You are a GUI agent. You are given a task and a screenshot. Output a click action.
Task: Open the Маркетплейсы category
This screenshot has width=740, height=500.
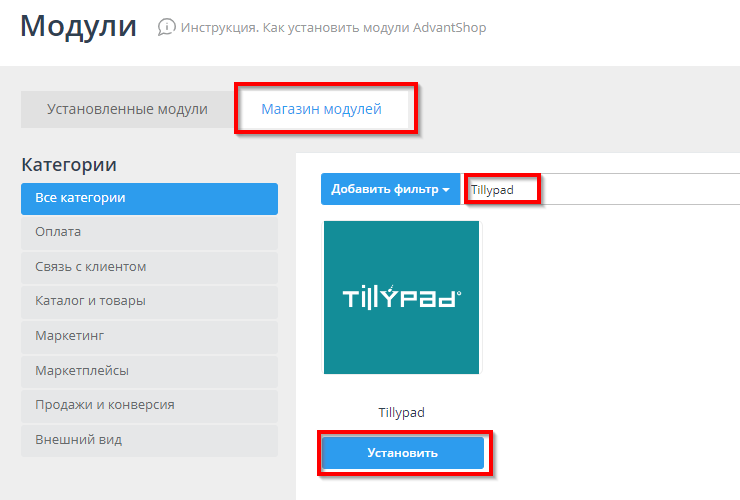pos(150,372)
